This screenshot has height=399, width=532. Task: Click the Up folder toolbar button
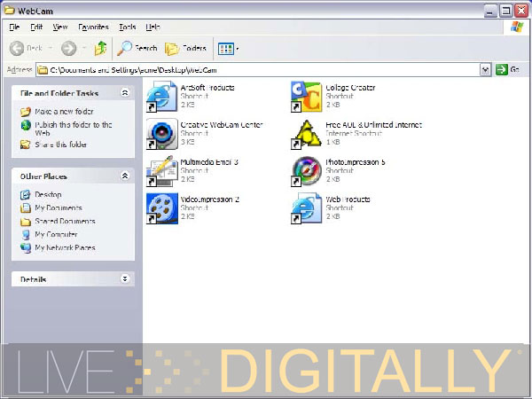(101, 48)
